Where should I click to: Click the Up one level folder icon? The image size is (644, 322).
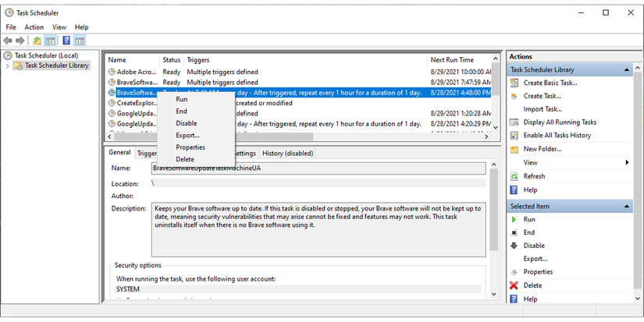[37, 41]
